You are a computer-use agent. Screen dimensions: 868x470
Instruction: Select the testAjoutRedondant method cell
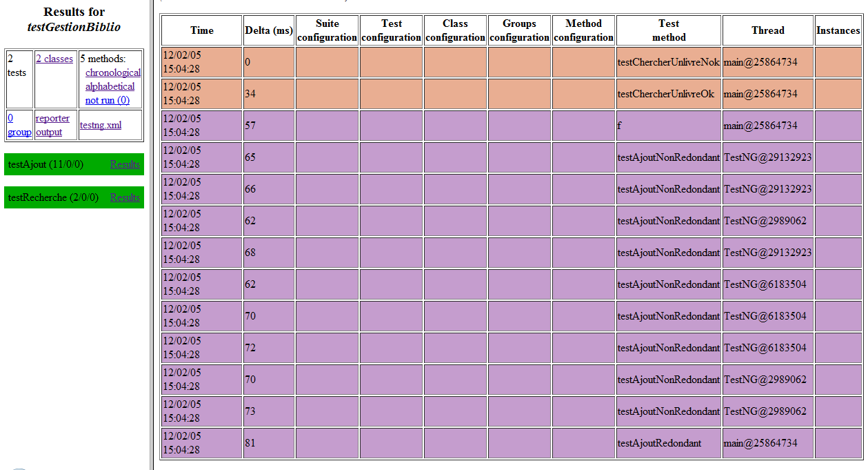point(659,443)
